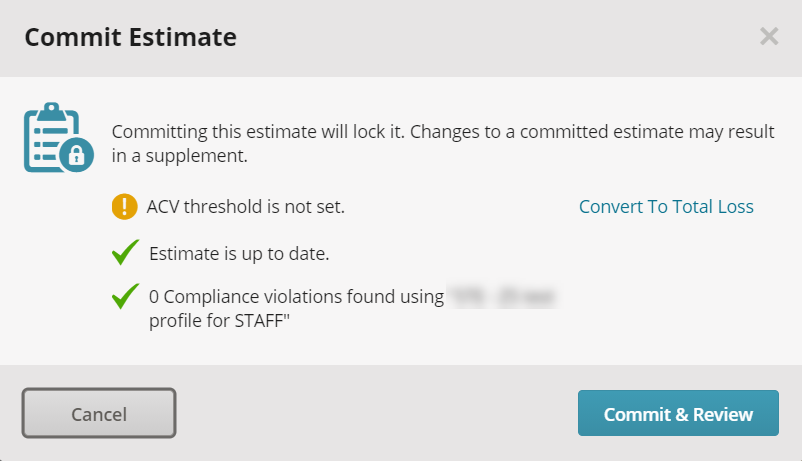Close the Commit Estimate dialog
802x461 pixels.
coord(769,36)
